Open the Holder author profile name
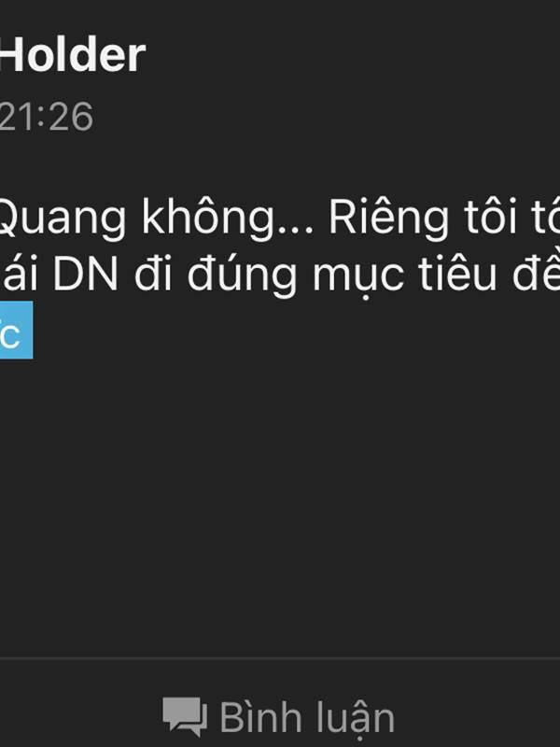This screenshot has width=560, height=747. pos(73,55)
